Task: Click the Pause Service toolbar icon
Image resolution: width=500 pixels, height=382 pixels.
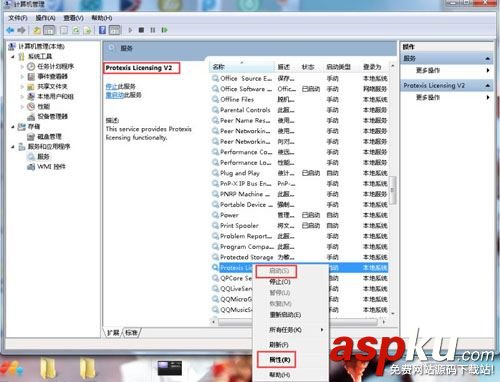Action: click(x=153, y=30)
